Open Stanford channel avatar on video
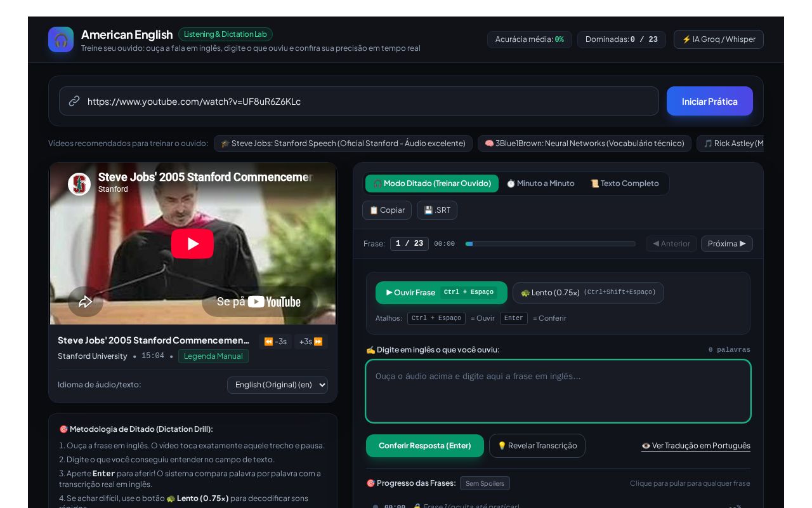This screenshot has height=508, width=812. (x=79, y=184)
